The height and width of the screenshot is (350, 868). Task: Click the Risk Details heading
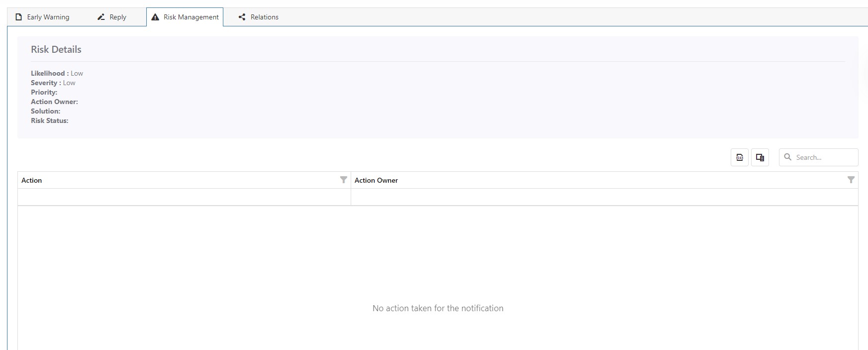pos(56,49)
